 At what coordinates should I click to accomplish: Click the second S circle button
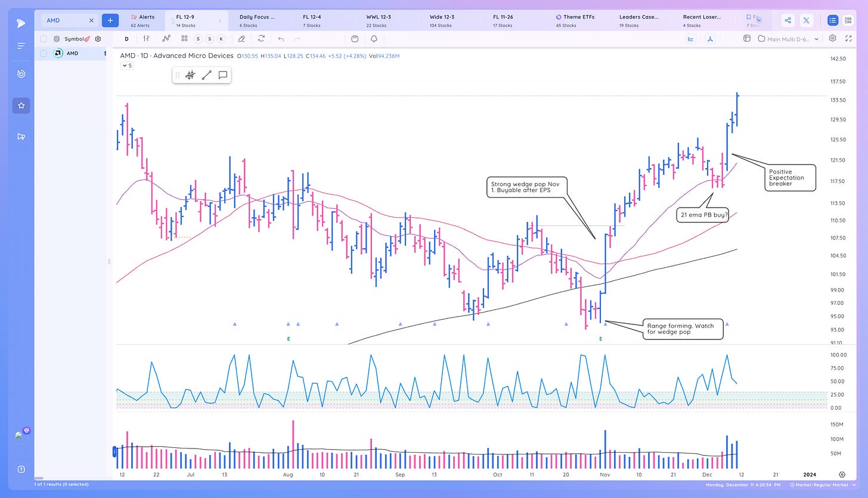coord(210,39)
